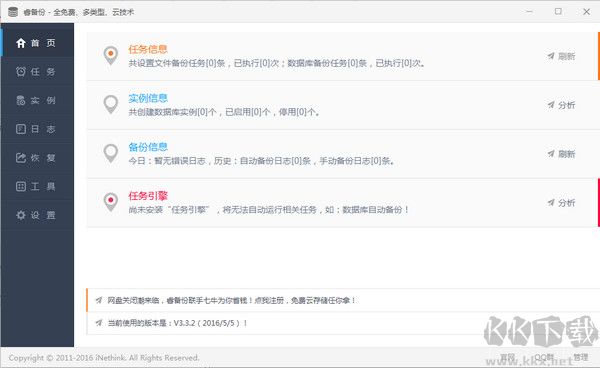This screenshot has height=368, width=600.
Task: Click the QQ群 link in footer
Action: click(544, 357)
